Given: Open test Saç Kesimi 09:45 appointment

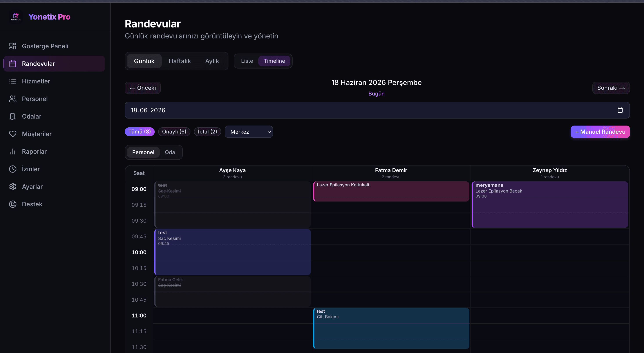Looking at the screenshot, I should tap(233, 252).
